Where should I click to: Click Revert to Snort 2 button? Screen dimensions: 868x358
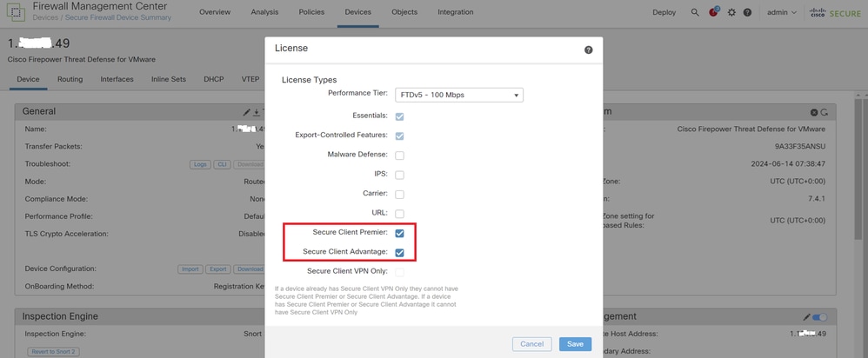click(53, 351)
